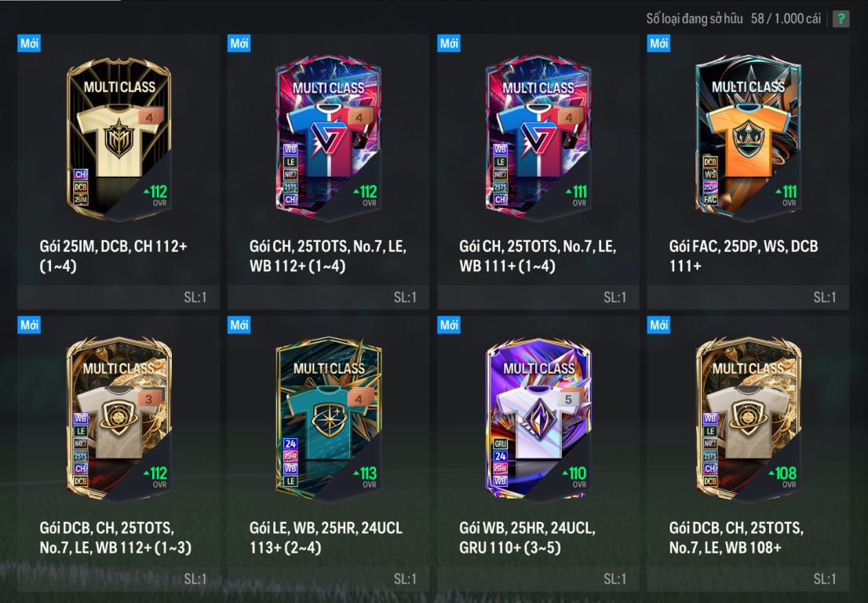Open the DCB, CH, 25TOTS 112+ (1~3) pack card
868x603 pixels.
tap(119, 419)
